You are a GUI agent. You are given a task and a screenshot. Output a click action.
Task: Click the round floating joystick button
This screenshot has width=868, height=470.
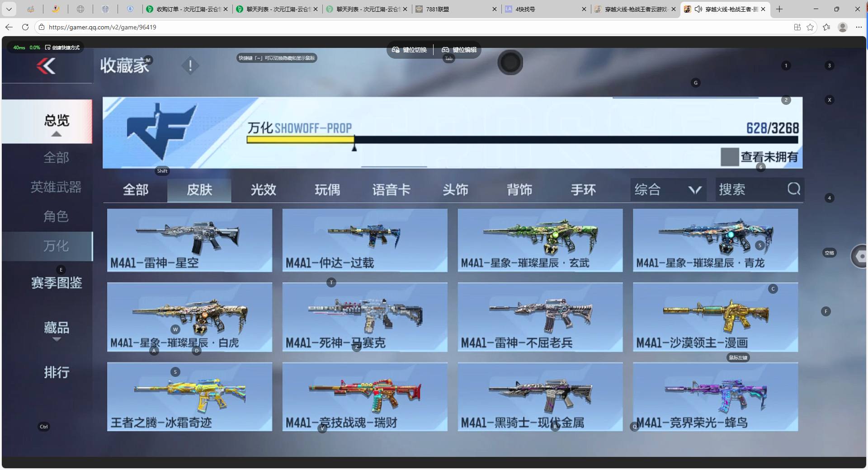click(x=510, y=62)
